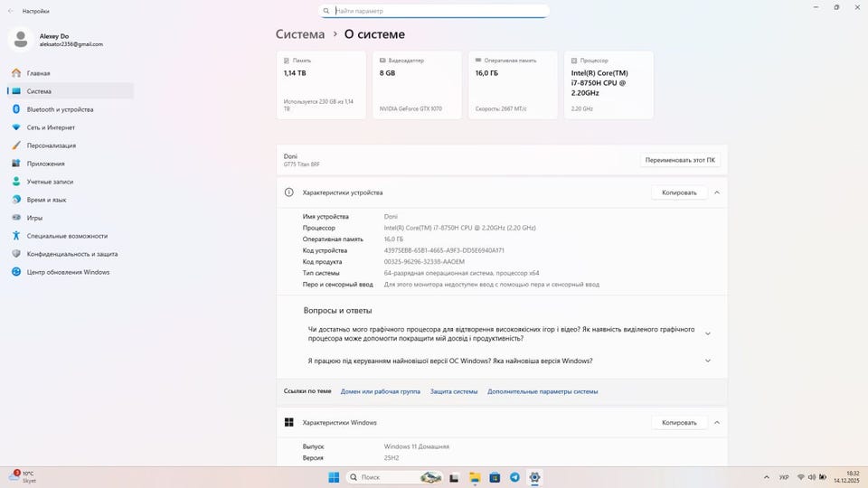868x488 pixels.
Task: Open the Bluetooth и устройства section
Action: tap(60, 109)
